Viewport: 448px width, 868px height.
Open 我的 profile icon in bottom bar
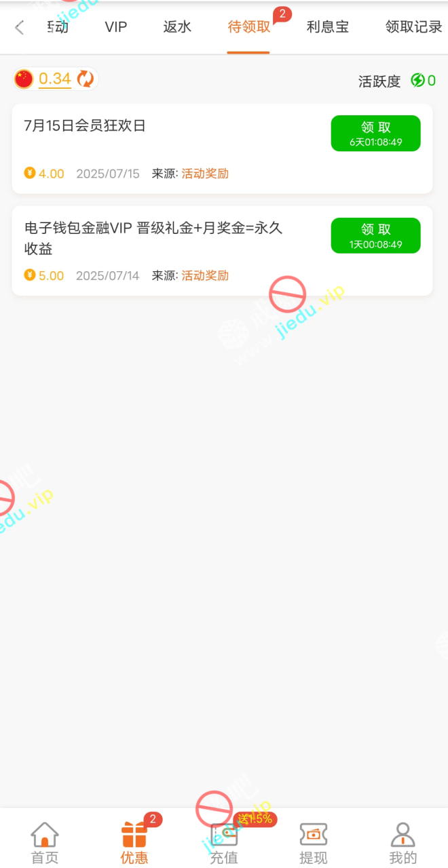click(x=403, y=834)
